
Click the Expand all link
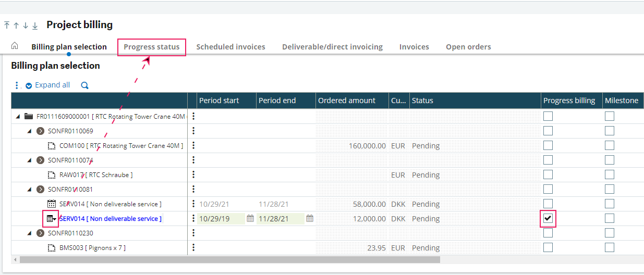pos(52,85)
